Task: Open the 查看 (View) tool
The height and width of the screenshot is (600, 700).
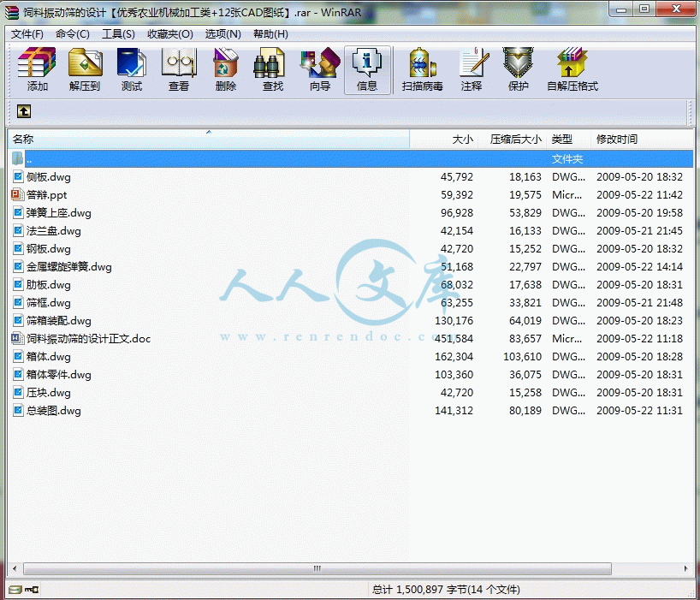Action: pyautogui.click(x=179, y=69)
